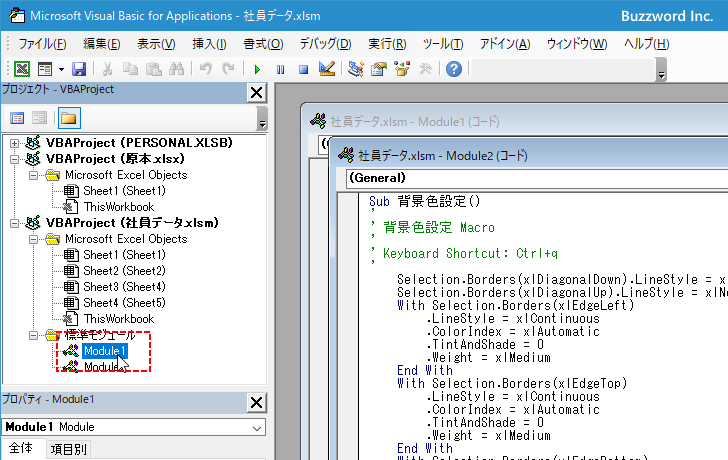The width and height of the screenshot is (728, 460).
Task: Open the 書式(O) menu
Action: click(263, 44)
